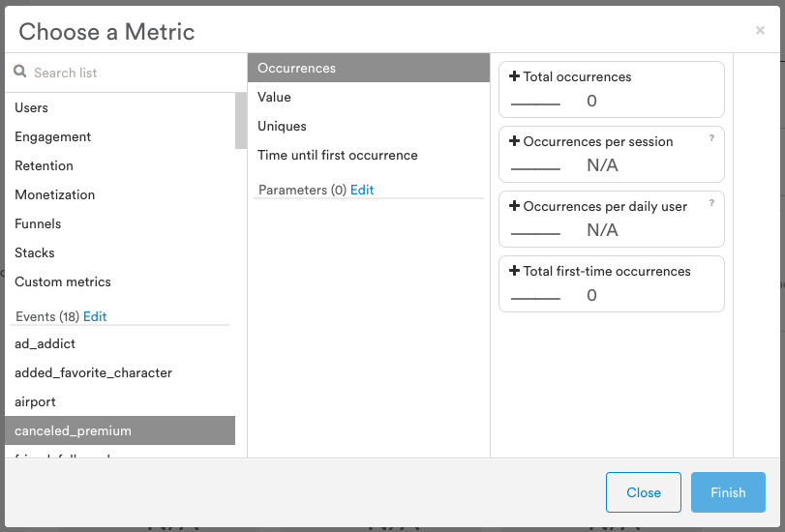The height and width of the screenshot is (532, 785).
Task: Select the ad_addict event
Action: [x=45, y=343]
